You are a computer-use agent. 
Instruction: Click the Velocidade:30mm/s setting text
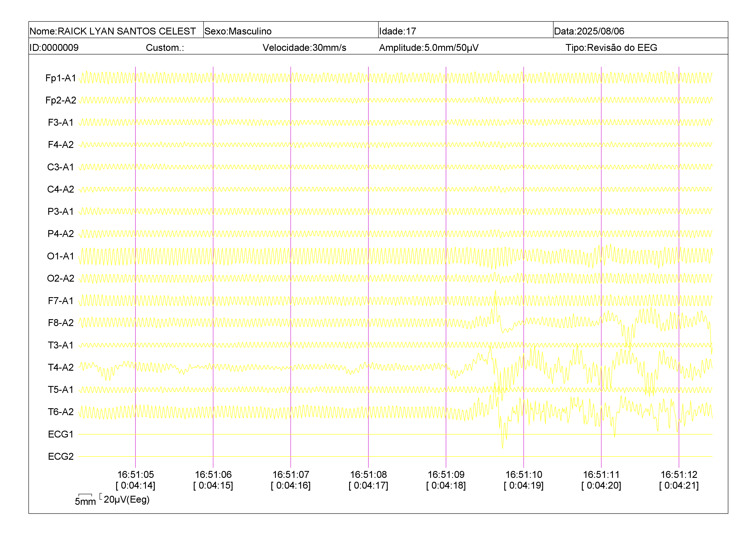(x=304, y=47)
